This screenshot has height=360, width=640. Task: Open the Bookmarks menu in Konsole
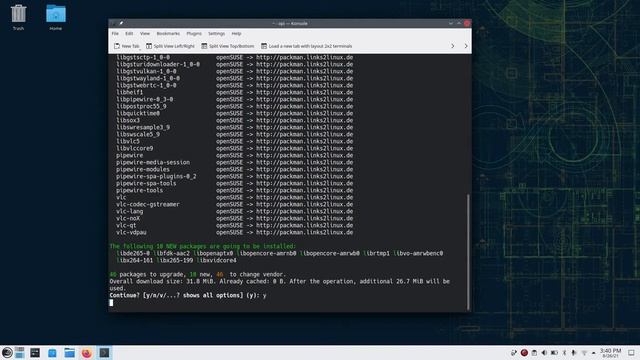[x=168, y=33]
